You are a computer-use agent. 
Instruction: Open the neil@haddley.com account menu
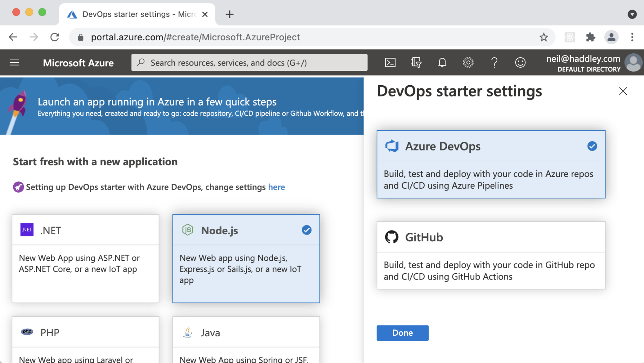pos(593,63)
